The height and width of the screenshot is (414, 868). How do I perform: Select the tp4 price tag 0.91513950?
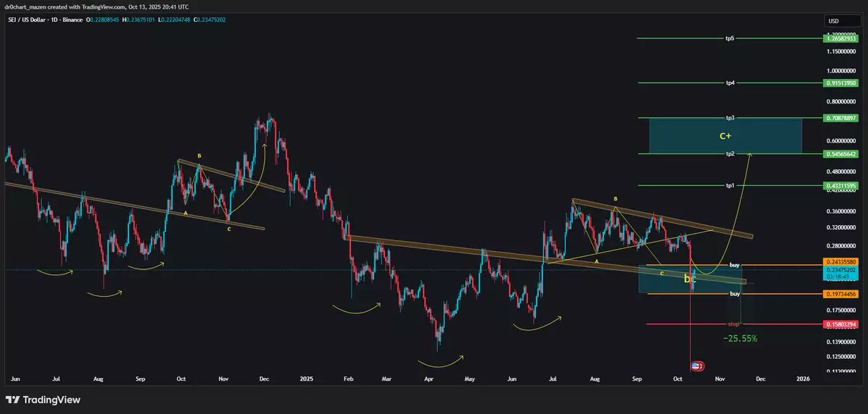point(840,83)
